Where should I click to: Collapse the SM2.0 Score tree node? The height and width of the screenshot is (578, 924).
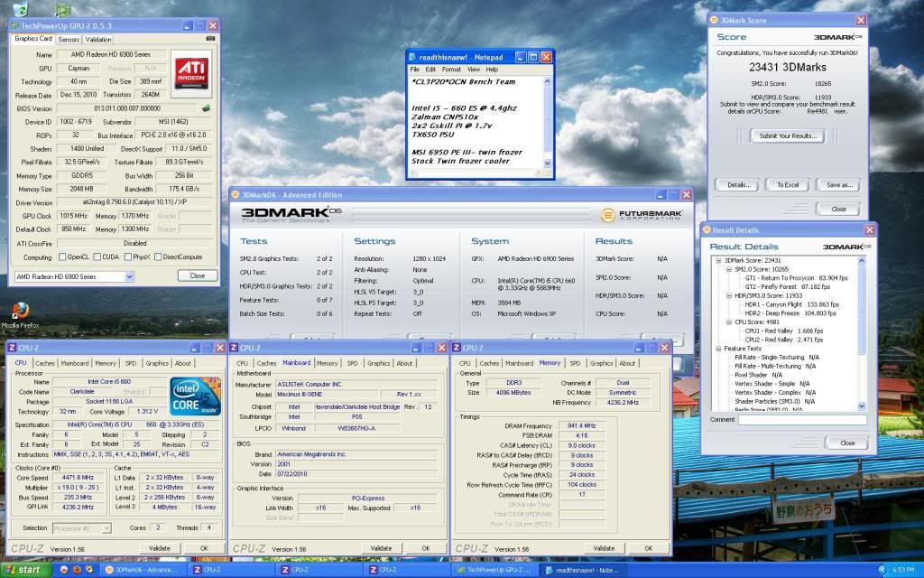(727, 269)
